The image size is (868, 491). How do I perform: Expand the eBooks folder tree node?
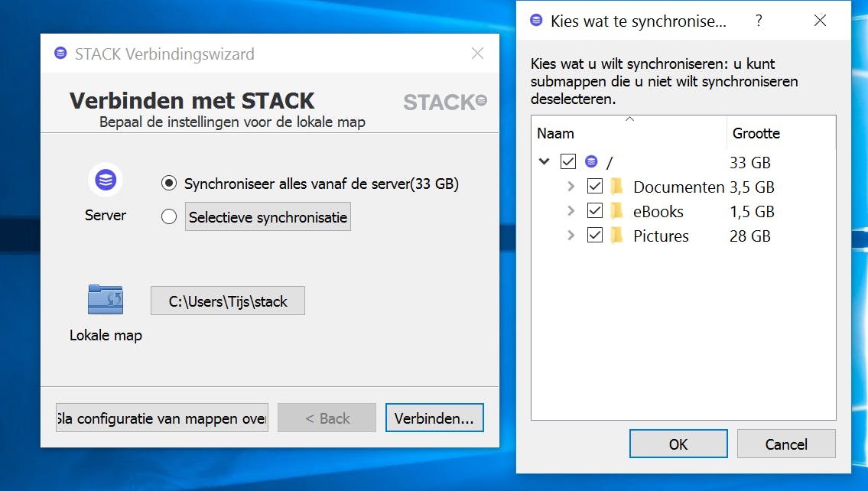click(x=571, y=211)
